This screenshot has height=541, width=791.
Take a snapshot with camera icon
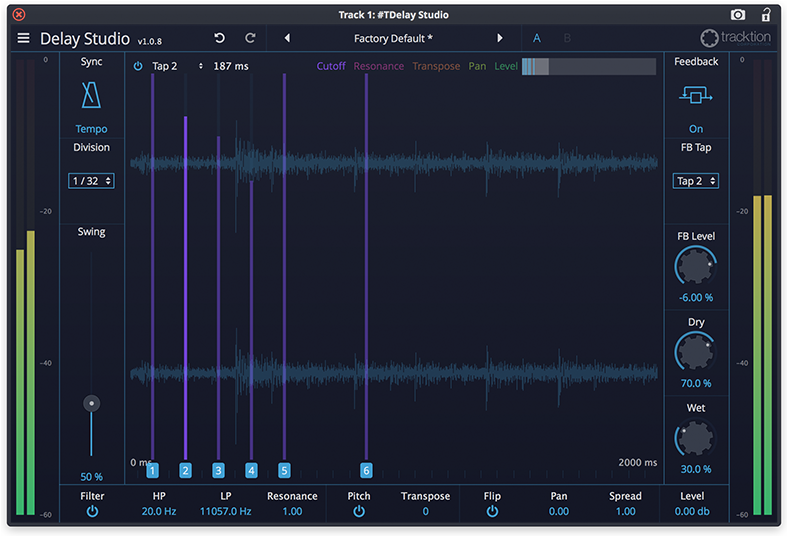pyautogui.click(x=738, y=15)
